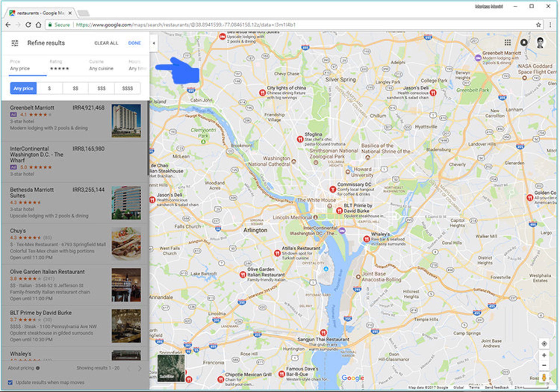This screenshot has width=560, height=392.
Task: Open Chuy's restaurant listing
Action: click(x=74, y=244)
